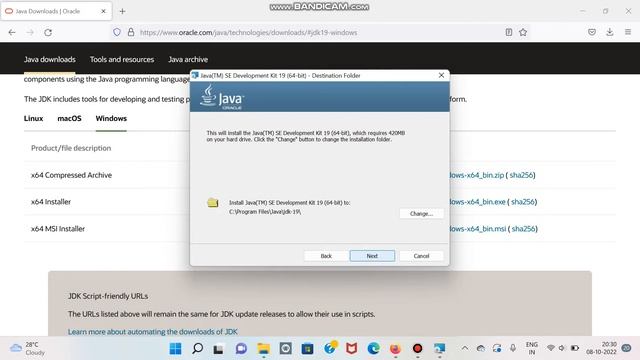Open taskbar Search
640x360 pixels.
[x=198, y=349]
